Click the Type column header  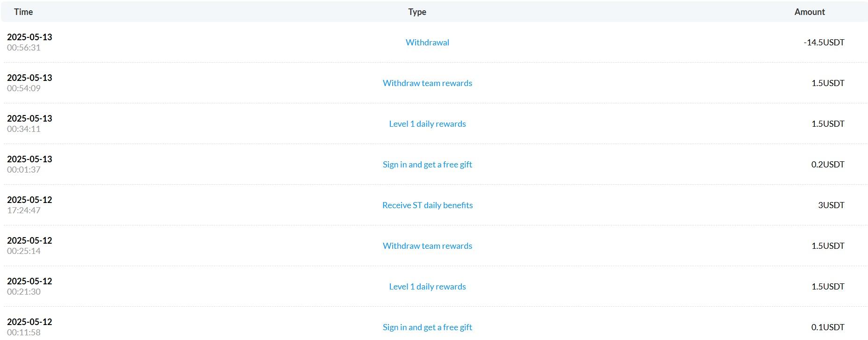click(417, 12)
